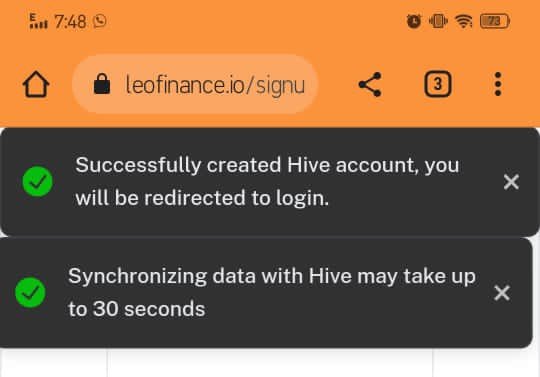Tap the alarm clock status icon
This screenshot has height=377, width=540.
click(414, 21)
